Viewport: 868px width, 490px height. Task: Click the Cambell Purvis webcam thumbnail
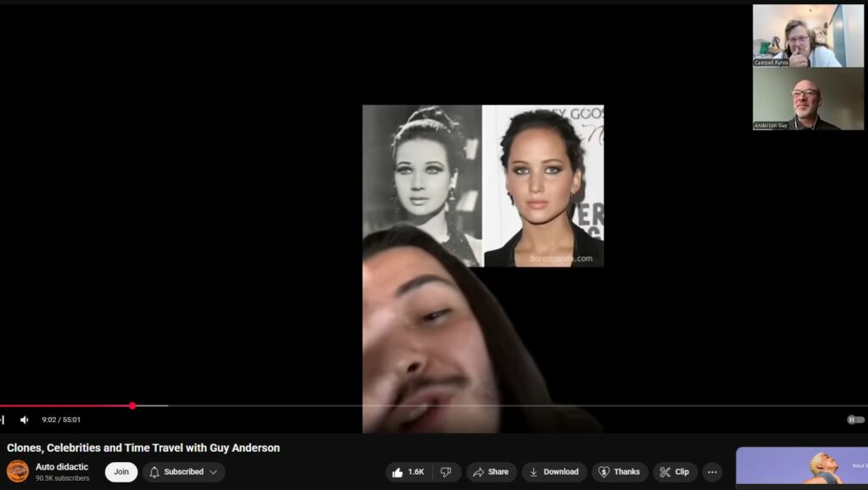[808, 36]
